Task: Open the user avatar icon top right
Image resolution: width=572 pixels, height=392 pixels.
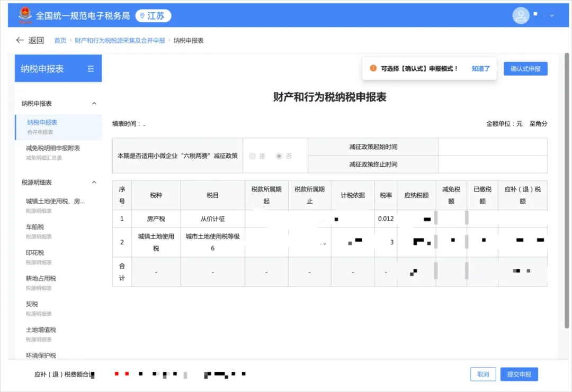Action: pyautogui.click(x=521, y=15)
